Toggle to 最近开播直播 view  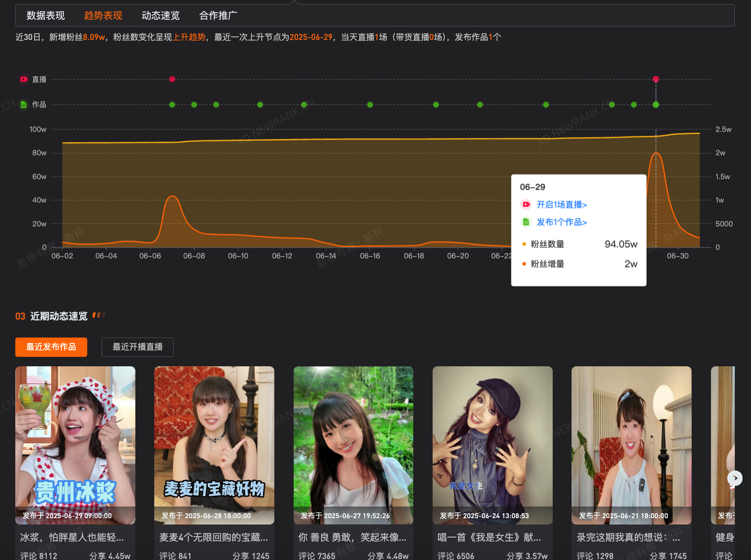point(138,347)
